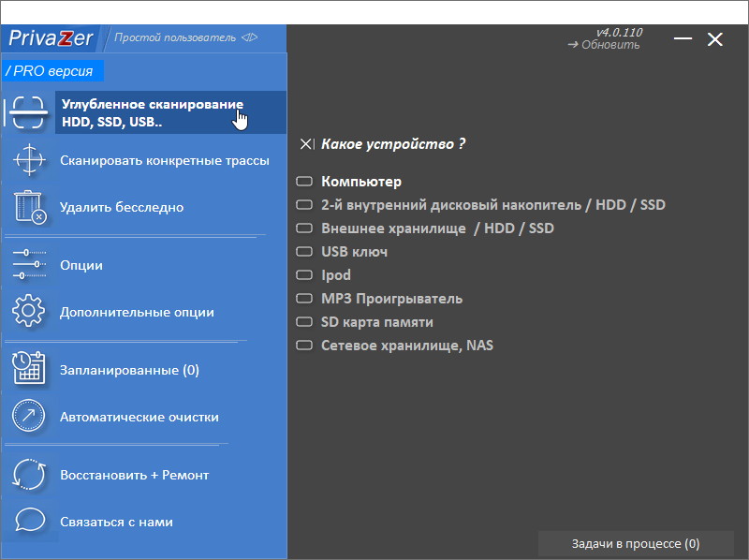Open Удалить бесследно menu item
The width and height of the screenshot is (749, 560).
(122, 207)
